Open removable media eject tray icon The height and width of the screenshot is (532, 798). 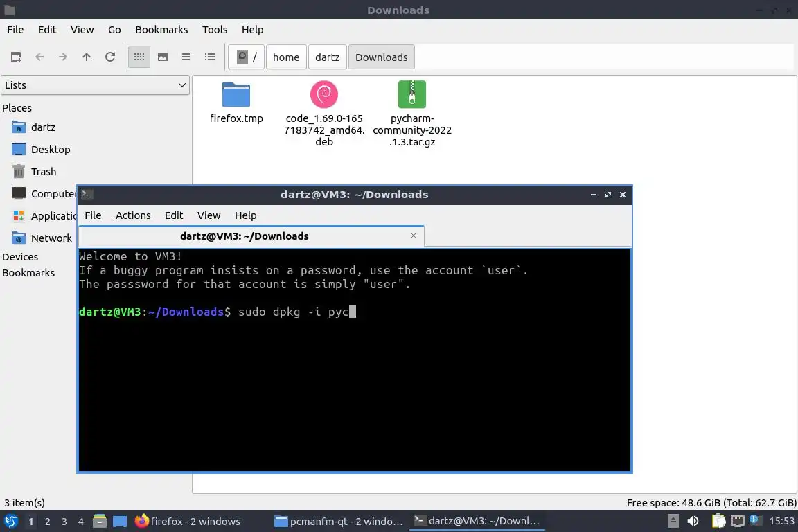(673, 521)
